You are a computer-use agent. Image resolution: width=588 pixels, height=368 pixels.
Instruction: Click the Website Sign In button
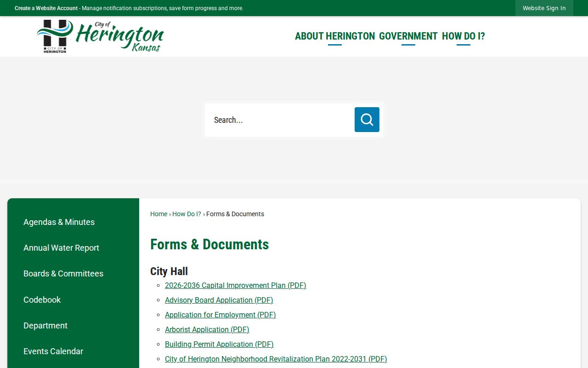click(544, 8)
